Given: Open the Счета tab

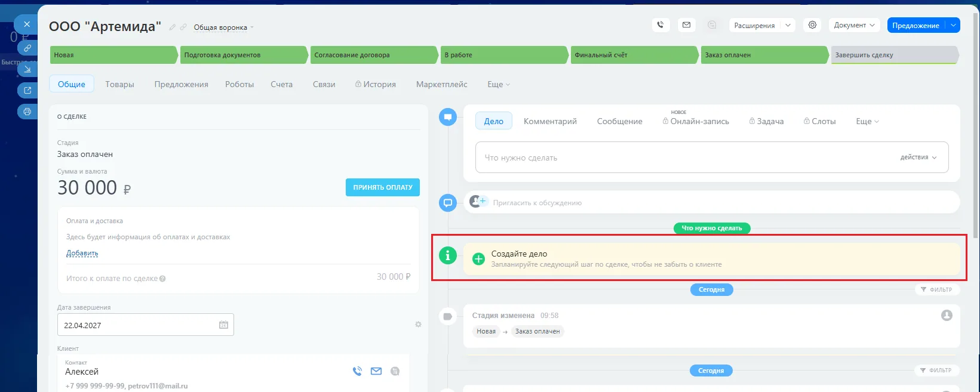Looking at the screenshot, I should [x=281, y=84].
